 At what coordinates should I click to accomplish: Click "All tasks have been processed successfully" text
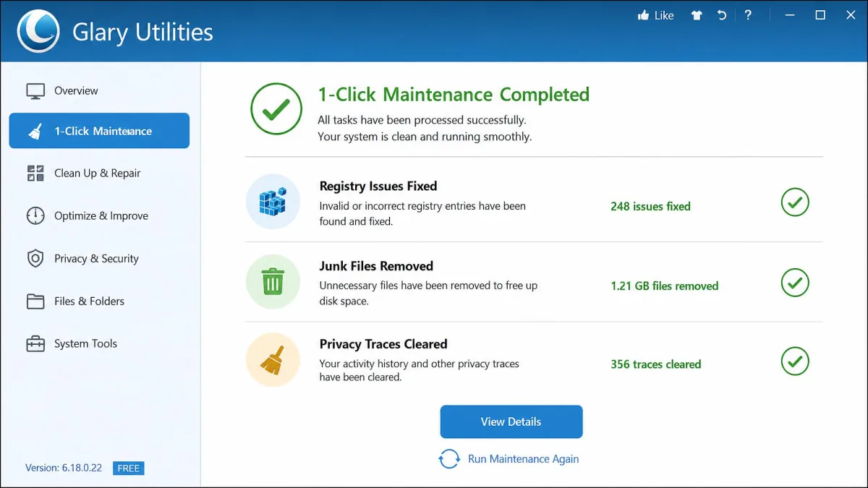tap(422, 120)
